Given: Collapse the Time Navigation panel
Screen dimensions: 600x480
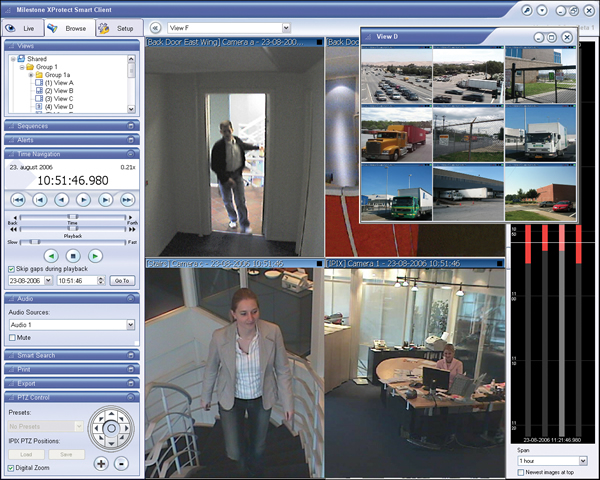Looking at the screenshot, I should pyautogui.click(x=130, y=154).
